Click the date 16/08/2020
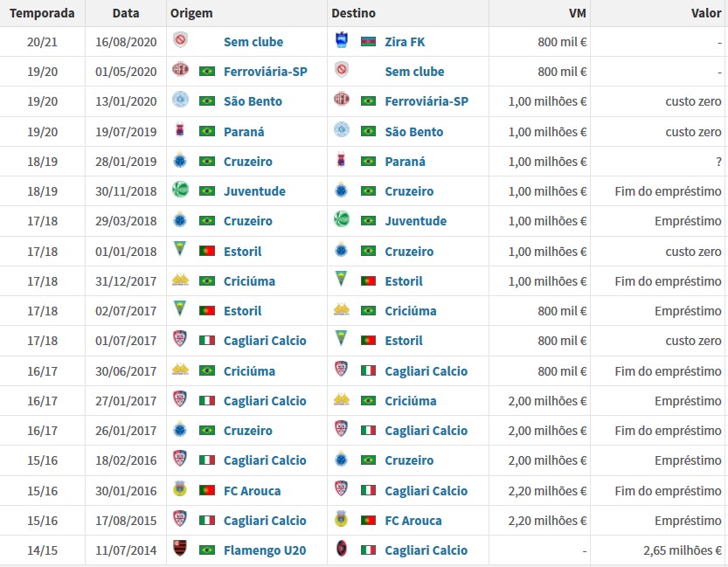Viewport: 728px width, 567px height. pyautogui.click(x=126, y=41)
